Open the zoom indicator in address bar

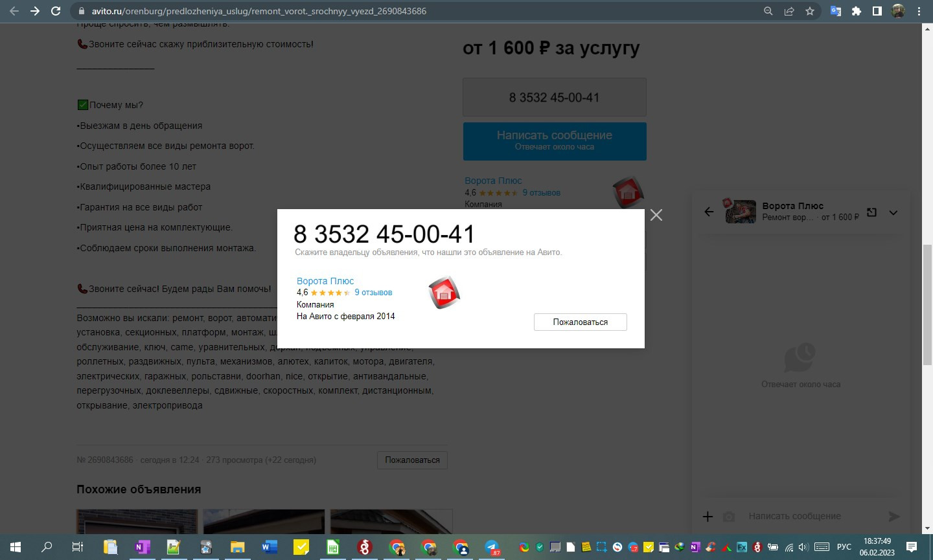768,11
